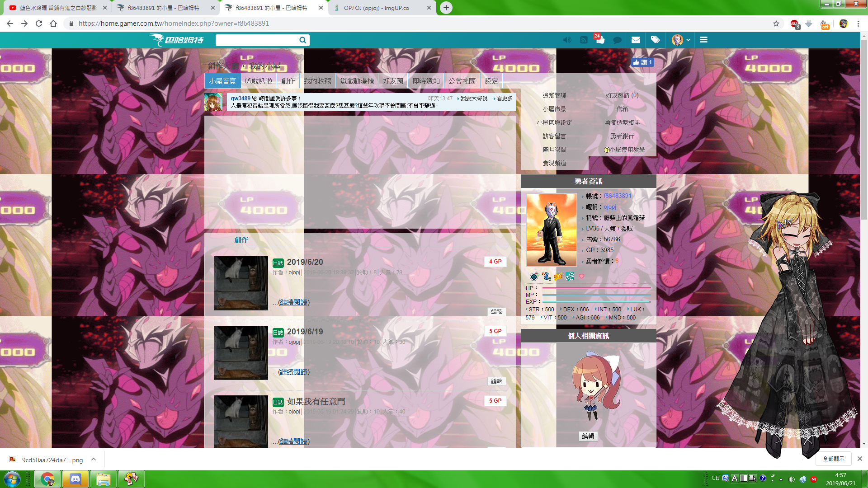Image resolution: width=868 pixels, height=488 pixels.
Task: Click the first achievement badge under avatar
Action: [534, 276]
